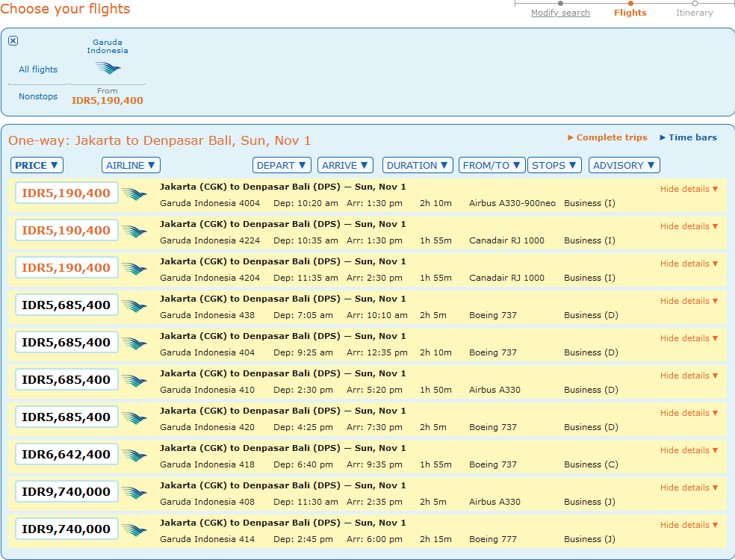
Task: Open the ADVISORY sort option
Action: (624, 166)
